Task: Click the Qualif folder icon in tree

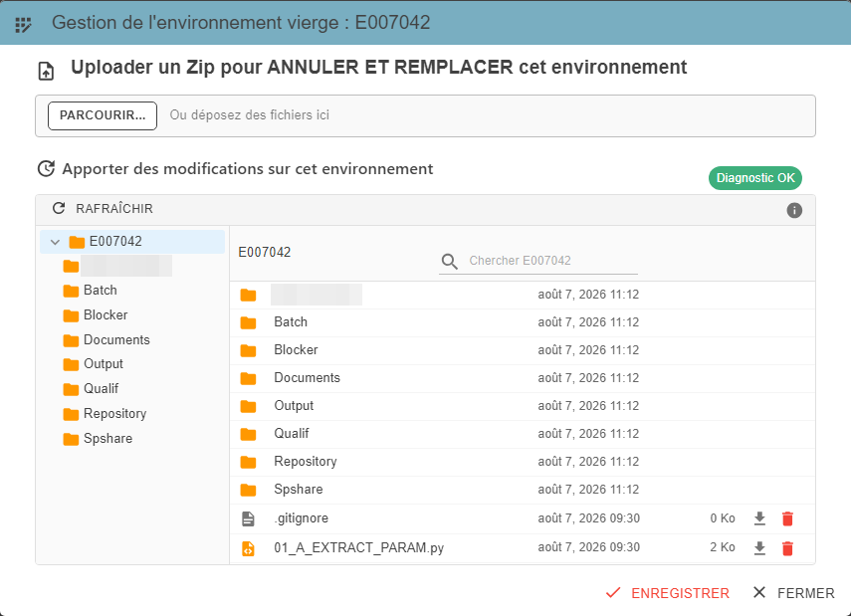Action: point(71,390)
